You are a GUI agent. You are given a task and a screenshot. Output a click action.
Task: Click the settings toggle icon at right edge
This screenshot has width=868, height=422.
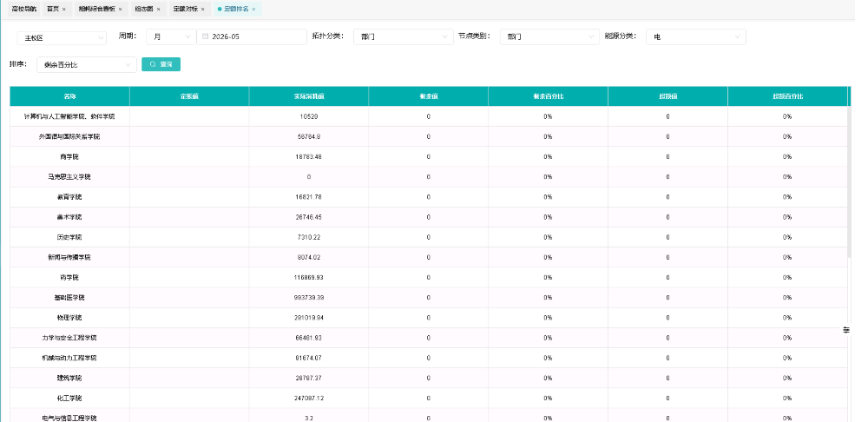(x=845, y=329)
